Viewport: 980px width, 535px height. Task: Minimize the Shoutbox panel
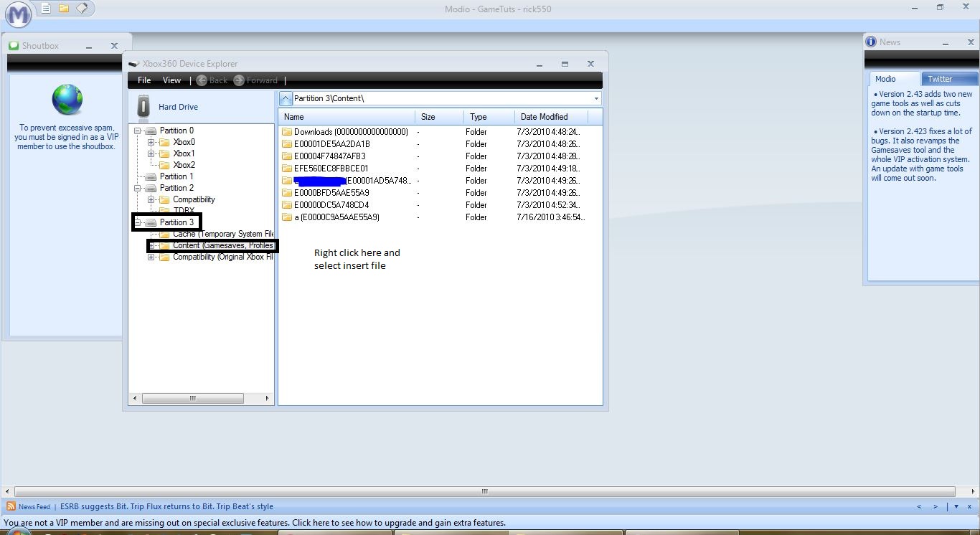(89, 47)
